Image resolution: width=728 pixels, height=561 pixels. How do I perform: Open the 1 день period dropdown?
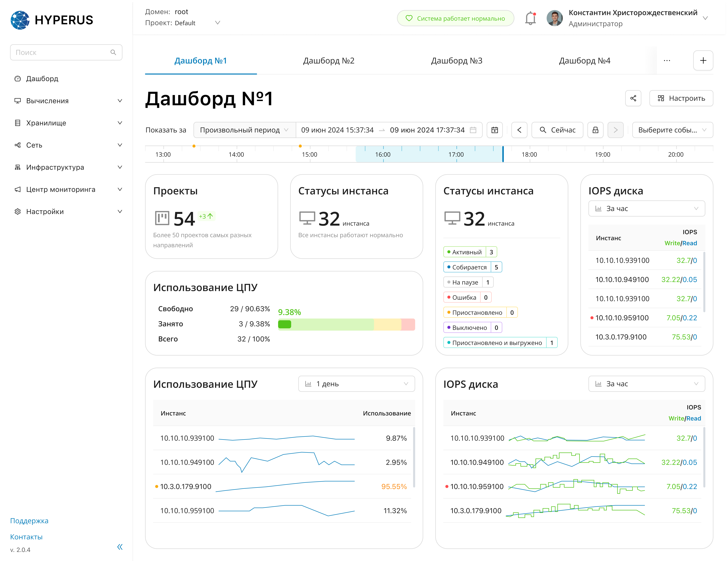pyautogui.click(x=357, y=384)
